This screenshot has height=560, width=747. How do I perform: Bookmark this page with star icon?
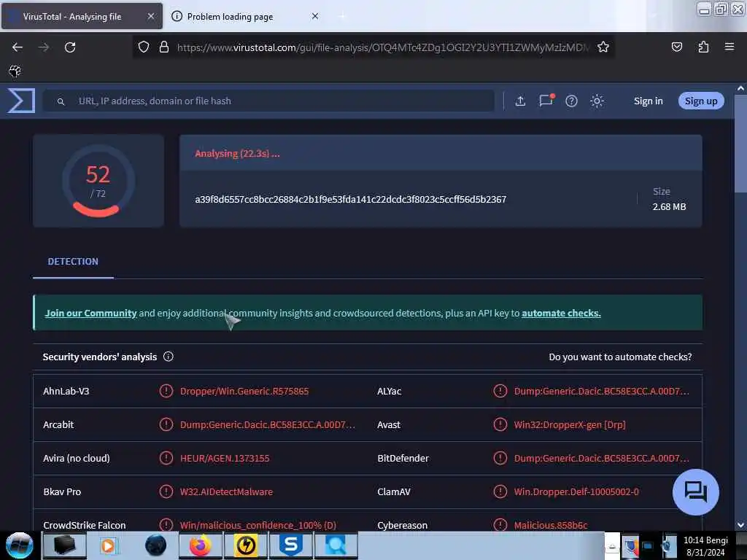click(x=603, y=47)
